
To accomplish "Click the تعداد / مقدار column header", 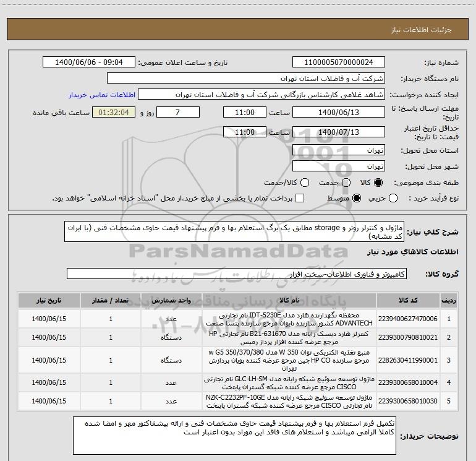I will (x=111, y=300).
